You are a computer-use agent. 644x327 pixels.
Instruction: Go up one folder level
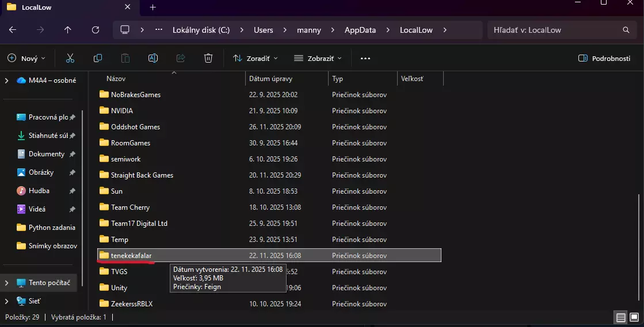[68, 30]
